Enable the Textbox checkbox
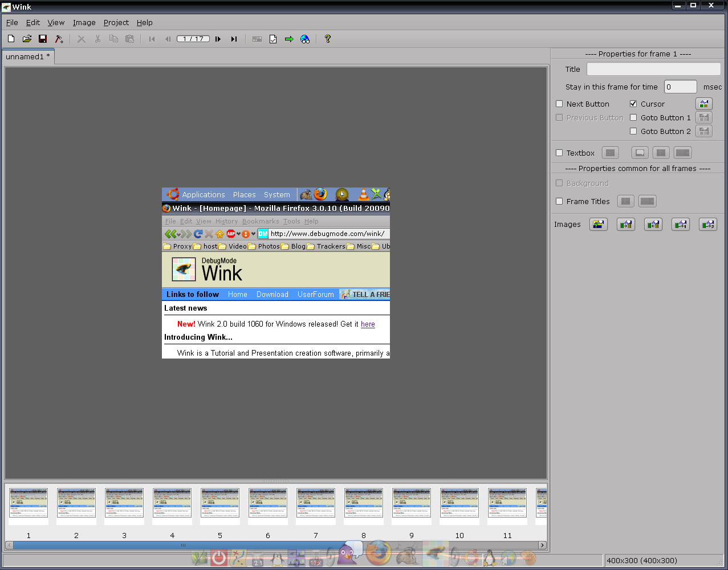 [x=559, y=153]
